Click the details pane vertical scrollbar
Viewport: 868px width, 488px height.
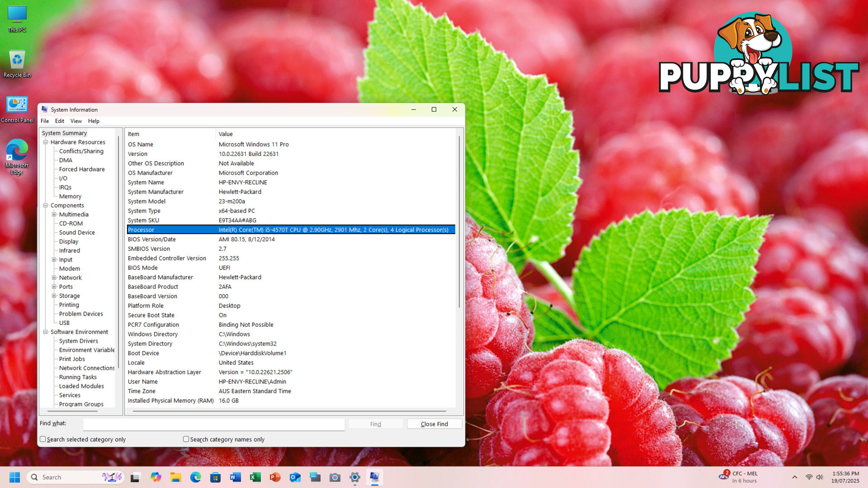click(x=459, y=222)
